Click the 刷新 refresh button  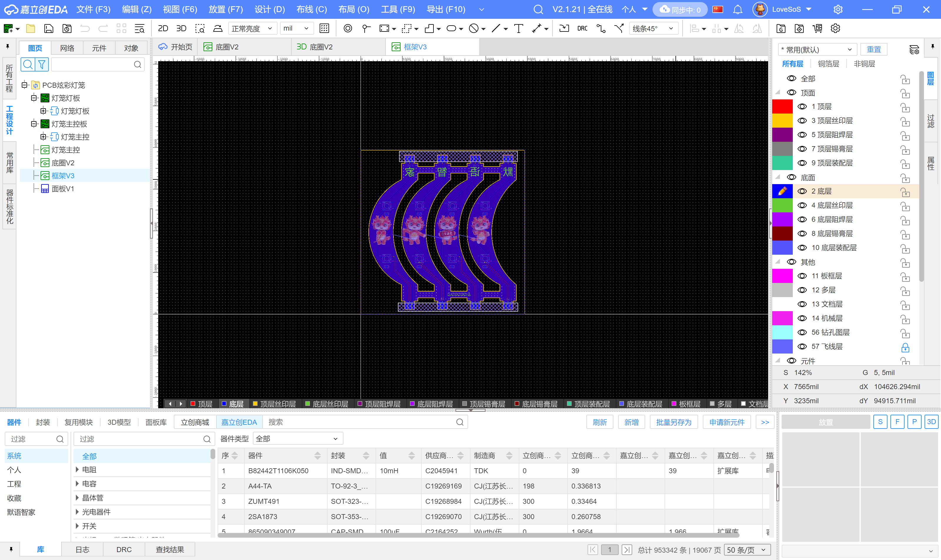pos(599,422)
